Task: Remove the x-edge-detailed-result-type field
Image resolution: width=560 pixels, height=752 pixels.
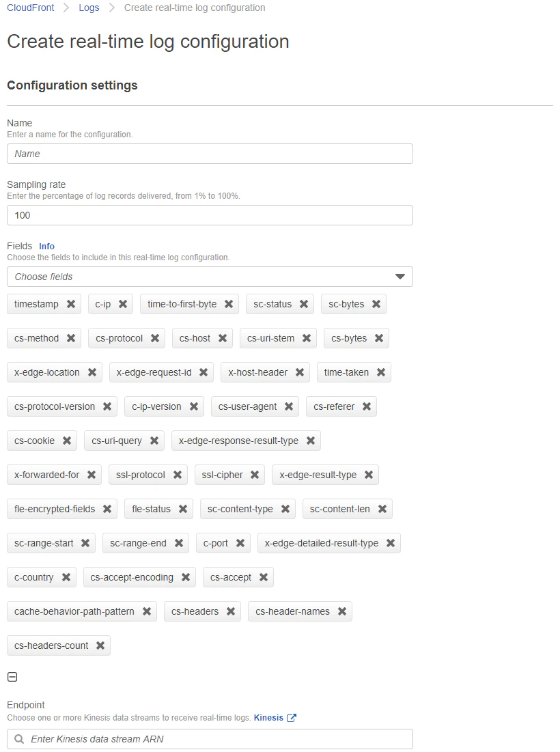Action: coord(389,543)
